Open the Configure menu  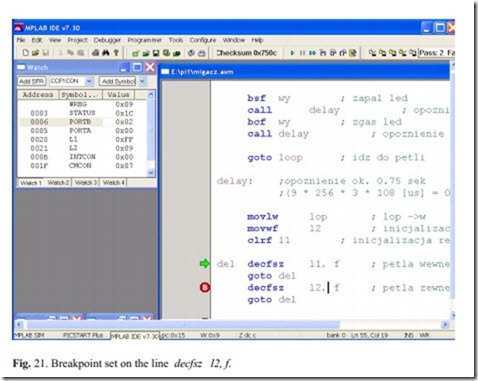point(203,40)
